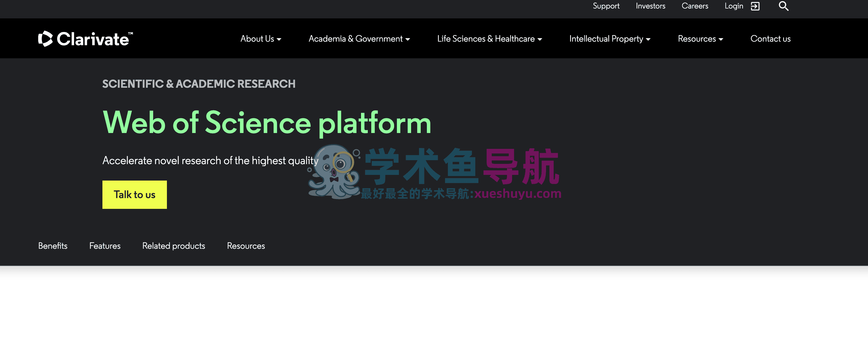Expand the About Us dropdown

(260, 38)
